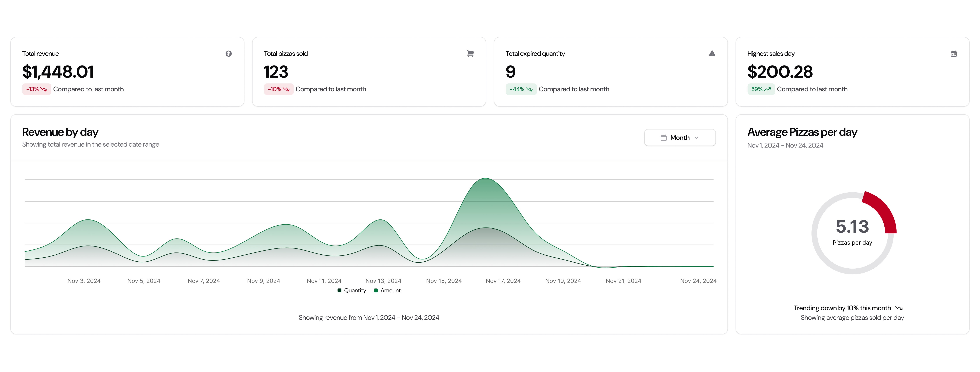The width and height of the screenshot is (980, 372).
Task: Click the calendar icon on Highest sales day
Action: [954, 54]
